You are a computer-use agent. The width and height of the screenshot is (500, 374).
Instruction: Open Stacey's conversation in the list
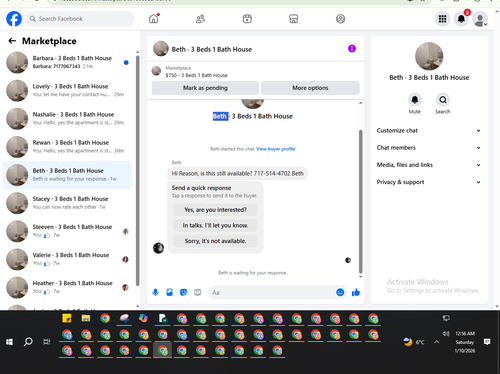pyautogui.click(x=67, y=203)
